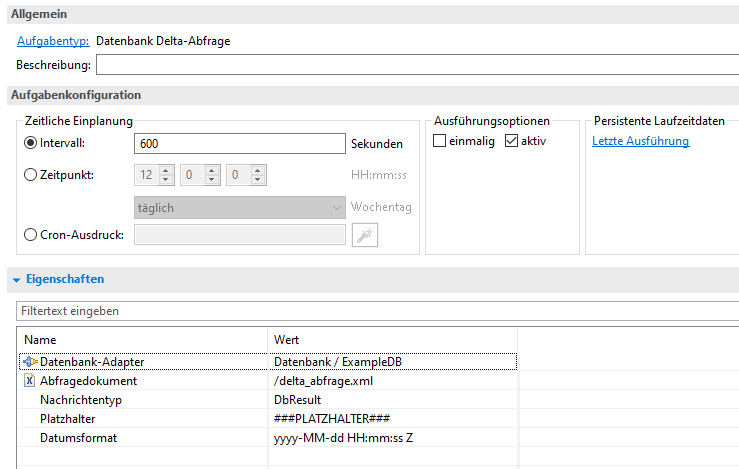This screenshot has height=469, width=739.
Task: Decrease the minutes spinner value
Action: click(x=212, y=180)
